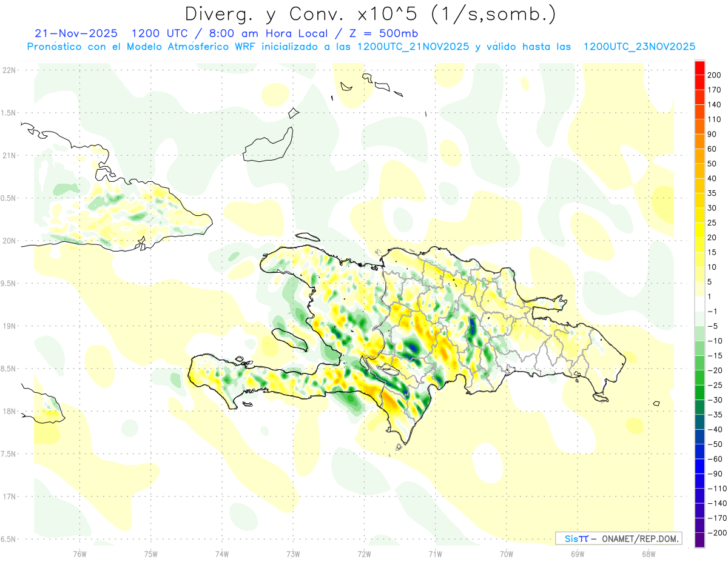Click the latitude label "21N"
Image resolution: width=728 pixels, height=562 pixels.
9,156
